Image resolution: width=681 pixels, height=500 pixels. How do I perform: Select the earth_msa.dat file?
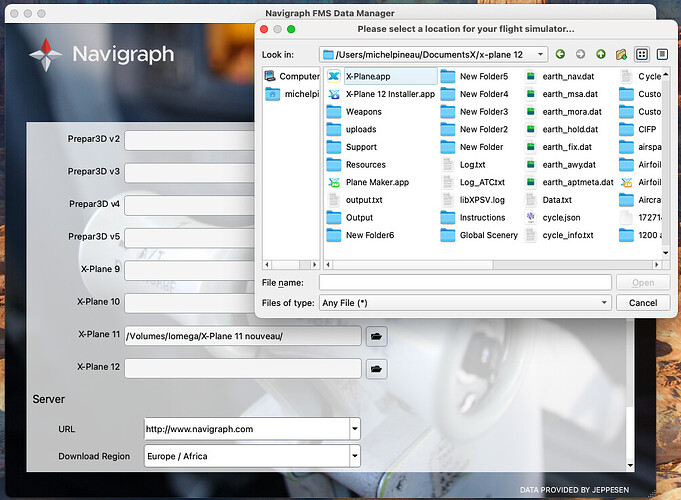pos(562,94)
